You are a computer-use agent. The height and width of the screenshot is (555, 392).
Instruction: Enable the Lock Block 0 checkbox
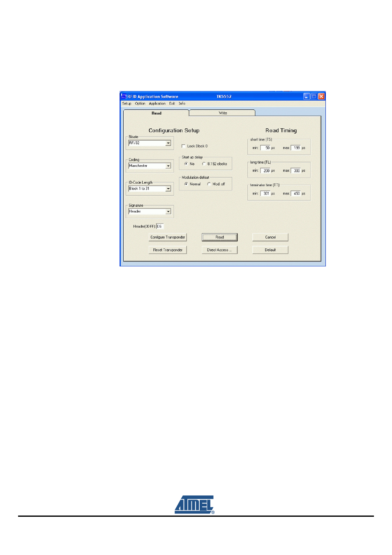[x=184, y=146]
